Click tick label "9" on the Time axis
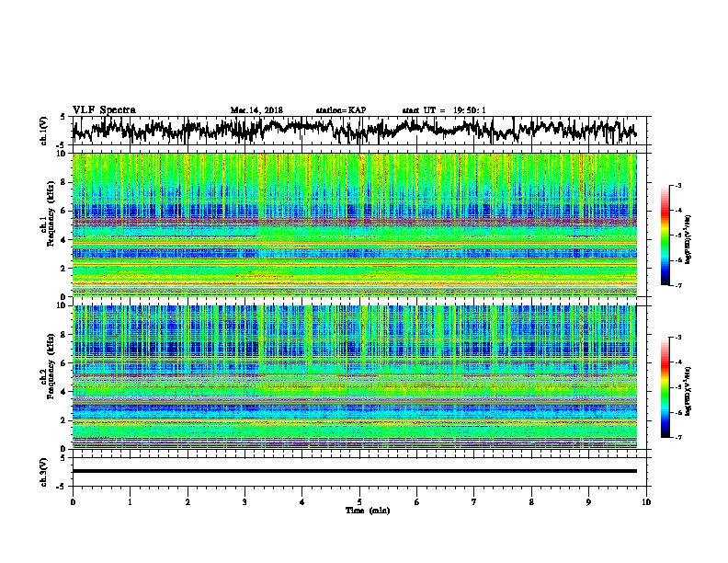The image size is (728, 563). 588,501
